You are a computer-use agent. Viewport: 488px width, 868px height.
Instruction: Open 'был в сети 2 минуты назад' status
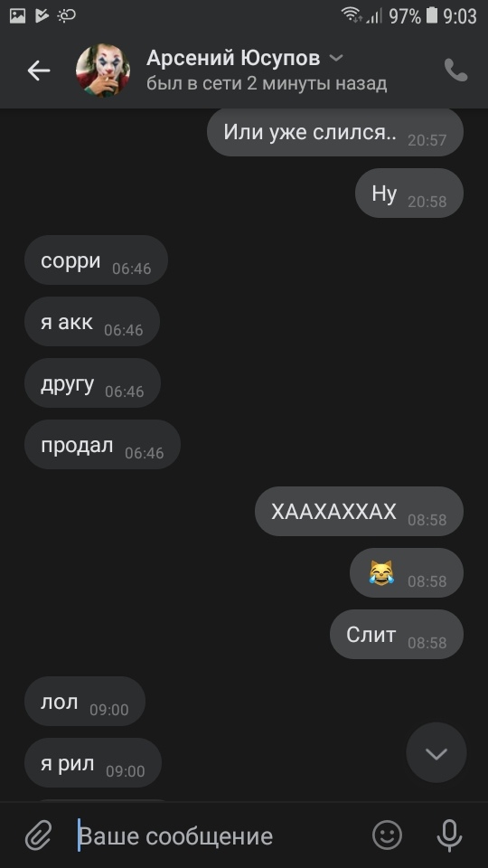click(267, 83)
